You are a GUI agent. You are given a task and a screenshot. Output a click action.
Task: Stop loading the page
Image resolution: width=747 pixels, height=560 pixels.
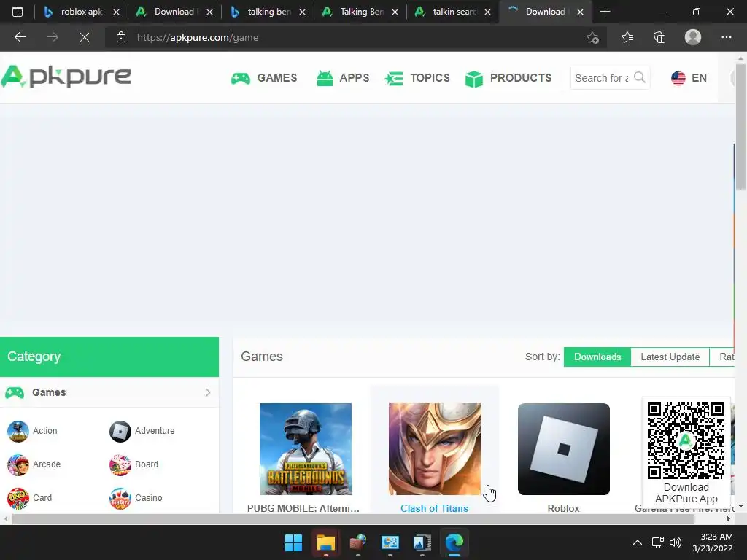[85, 37]
